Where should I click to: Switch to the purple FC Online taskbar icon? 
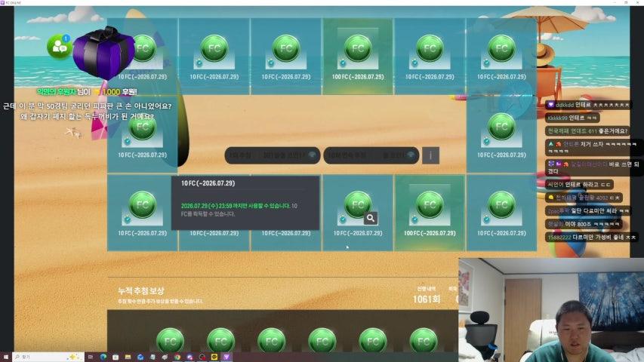pyautogui.click(x=226, y=357)
